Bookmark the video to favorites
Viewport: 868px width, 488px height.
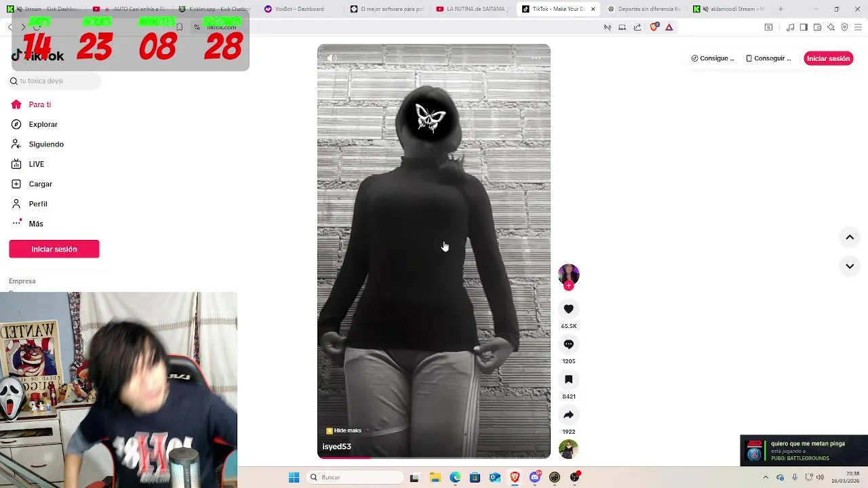(568, 380)
